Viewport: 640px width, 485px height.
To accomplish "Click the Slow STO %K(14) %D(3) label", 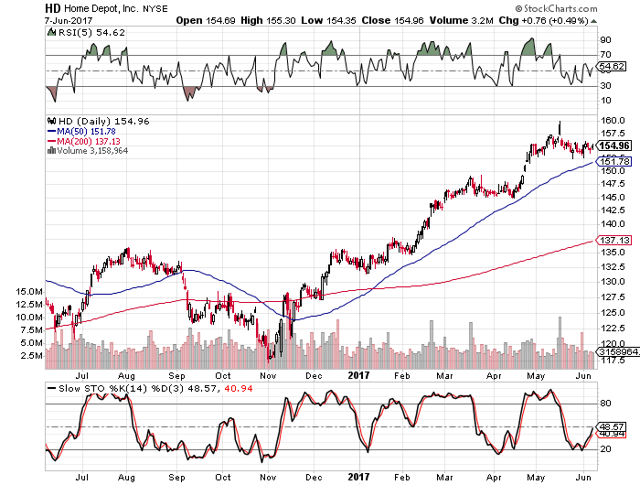I will point(121,389).
